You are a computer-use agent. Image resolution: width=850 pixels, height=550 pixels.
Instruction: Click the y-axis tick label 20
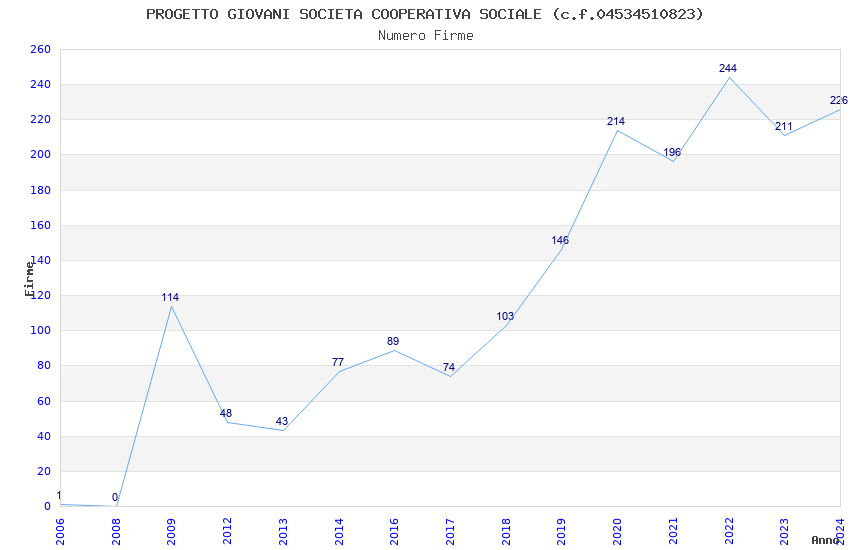tap(44, 471)
